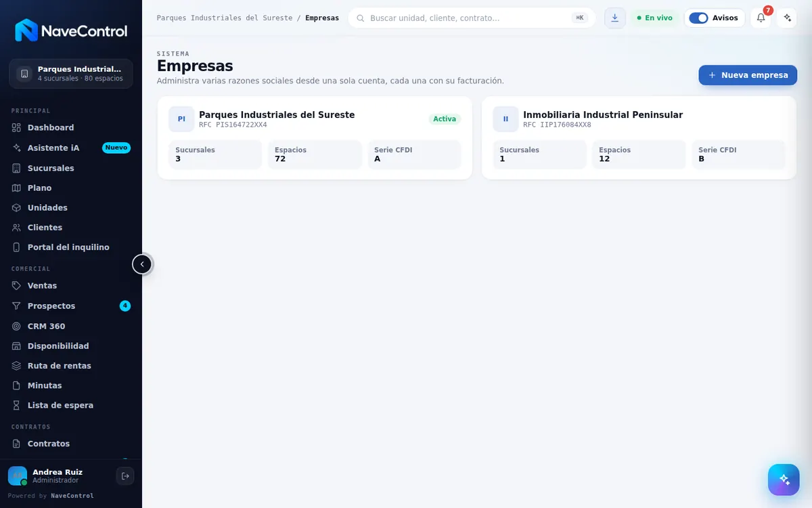Click Espacios 72 stat box

pyautogui.click(x=315, y=154)
